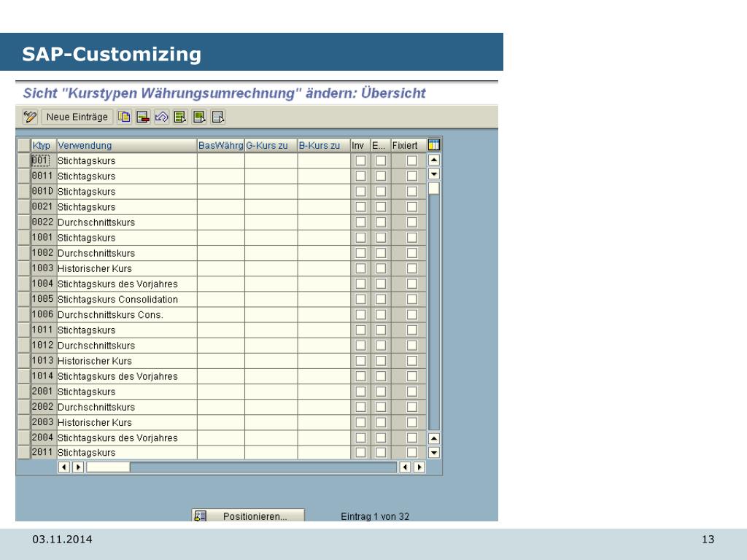Click the B-Kurs zu column header
The height and width of the screenshot is (560, 747).
[324, 145]
